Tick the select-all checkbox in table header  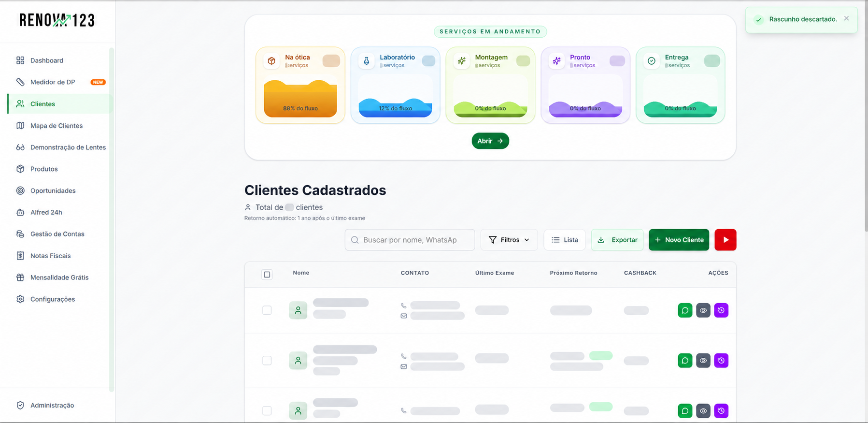coord(267,275)
